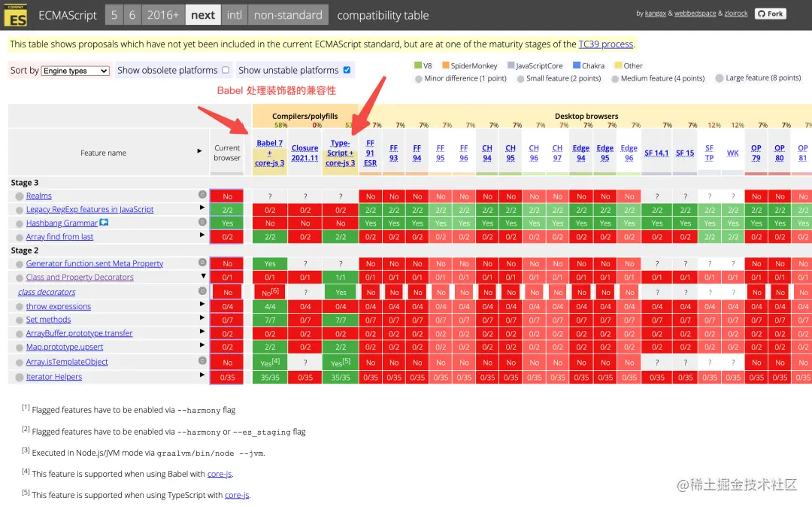Image resolution: width=812 pixels, height=507 pixels.
Task: Open Generator function.sent Meta Property link
Action: pos(94,263)
